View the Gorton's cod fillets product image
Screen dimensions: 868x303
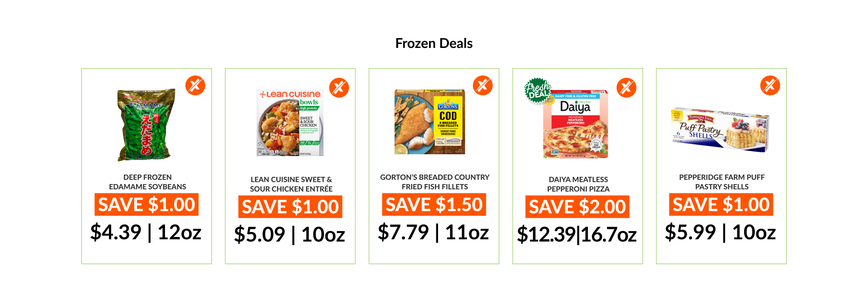point(429,122)
